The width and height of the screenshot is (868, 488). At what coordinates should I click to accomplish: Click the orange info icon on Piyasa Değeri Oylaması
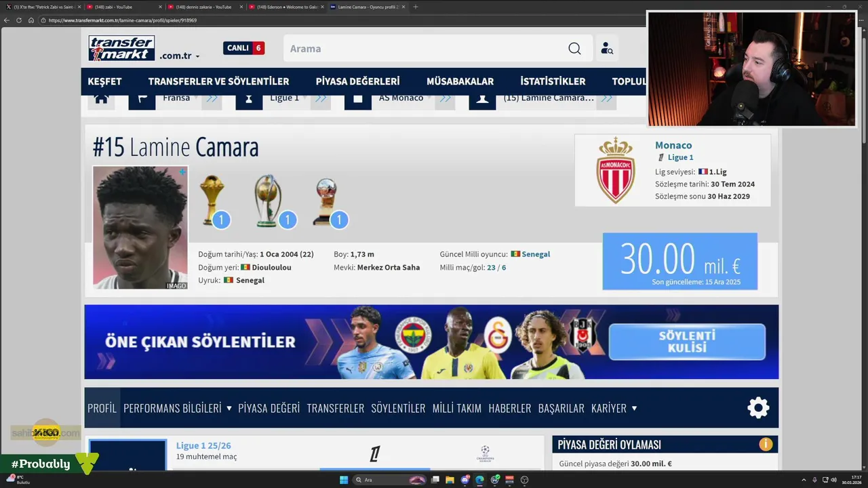(766, 445)
